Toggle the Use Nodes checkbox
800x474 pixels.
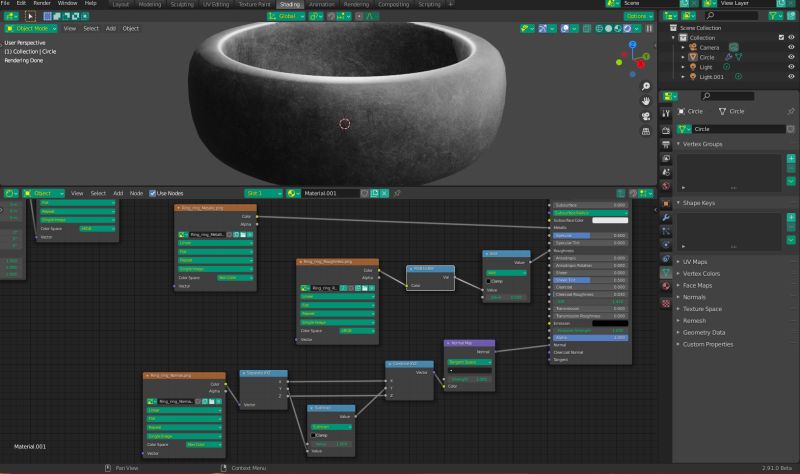(x=152, y=193)
